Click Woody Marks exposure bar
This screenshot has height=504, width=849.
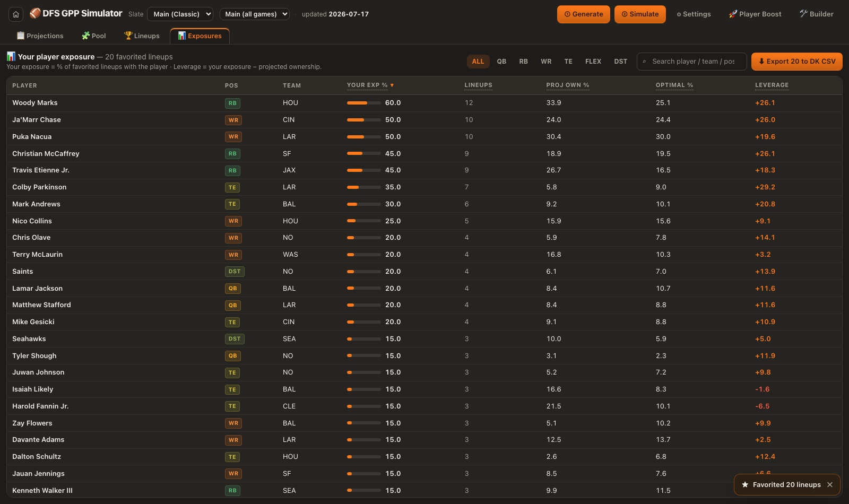[x=364, y=103]
